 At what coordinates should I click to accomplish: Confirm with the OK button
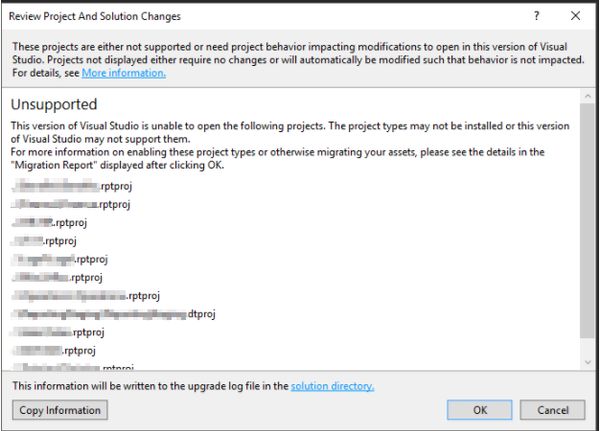click(x=480, y=410)
